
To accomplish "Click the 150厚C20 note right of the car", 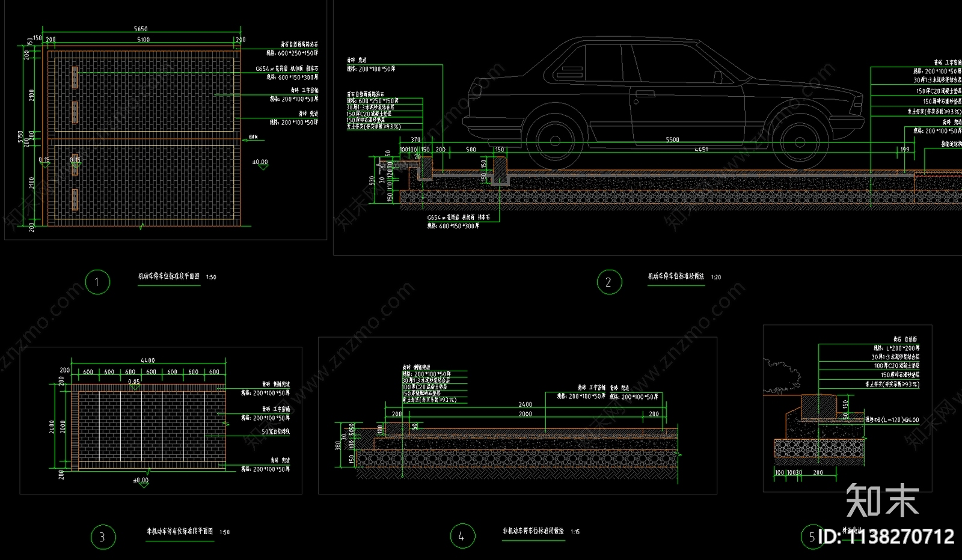I will point(939,91).
